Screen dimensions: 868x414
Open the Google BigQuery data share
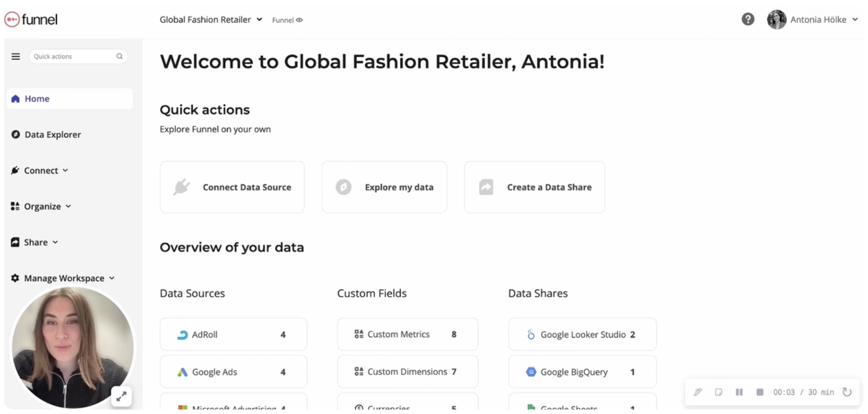point(582,372)
